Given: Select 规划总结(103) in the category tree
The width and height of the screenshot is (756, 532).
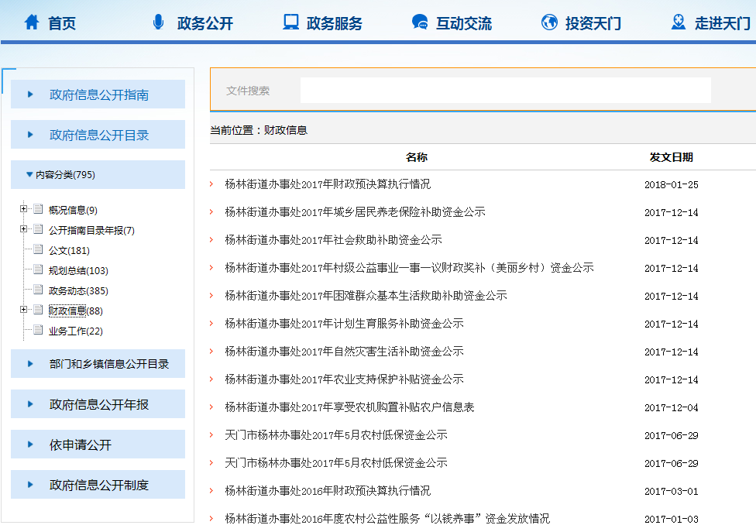Looking at the screenshot, I should pos(78,271).
